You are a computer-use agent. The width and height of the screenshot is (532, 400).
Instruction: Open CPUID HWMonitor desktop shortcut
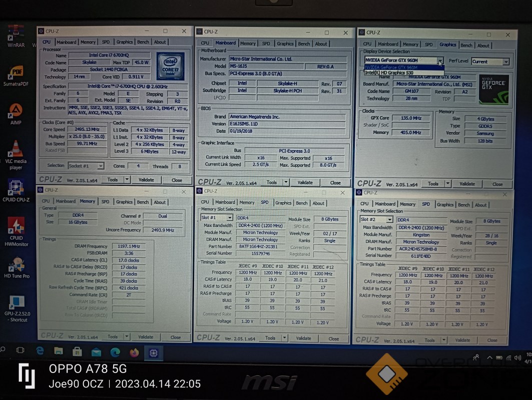(x=16, y=231)
